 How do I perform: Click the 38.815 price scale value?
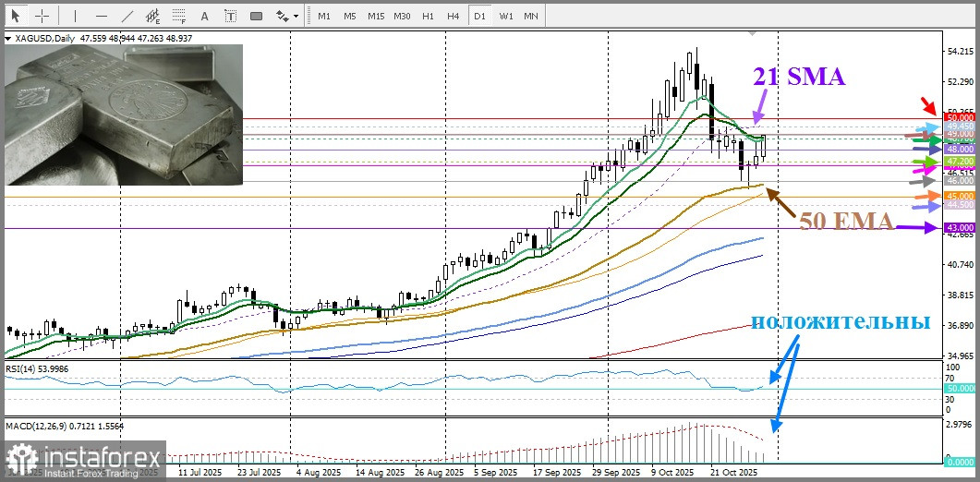point(961,295)
